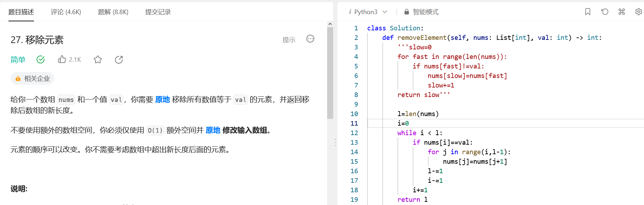Click the code line 'i=0'

[x=403, y=123]
